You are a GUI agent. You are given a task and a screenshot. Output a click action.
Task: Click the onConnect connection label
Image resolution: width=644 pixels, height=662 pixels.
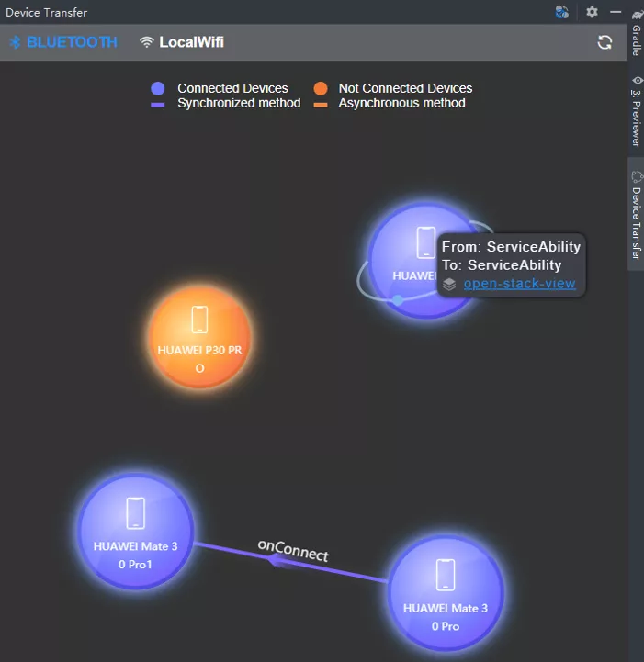click(x=293, y=551)
